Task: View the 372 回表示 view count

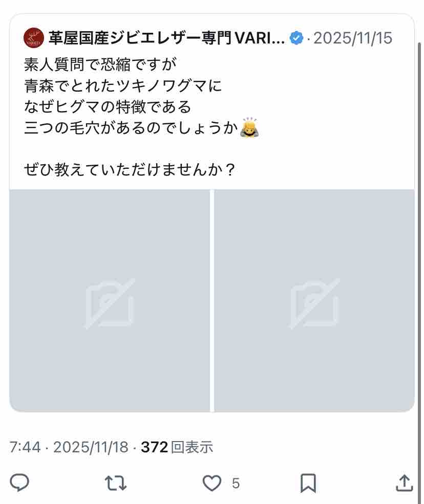Action: [x=177, y=447]
